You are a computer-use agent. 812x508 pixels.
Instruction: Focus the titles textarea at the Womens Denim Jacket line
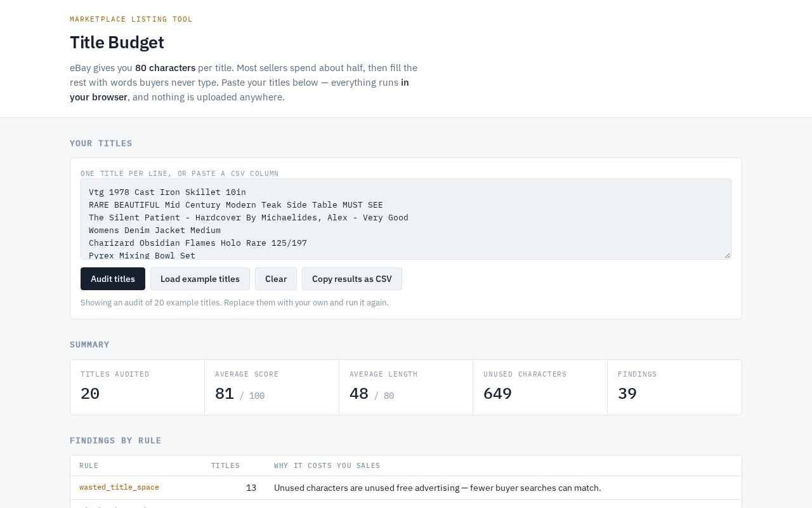(155, 230)
